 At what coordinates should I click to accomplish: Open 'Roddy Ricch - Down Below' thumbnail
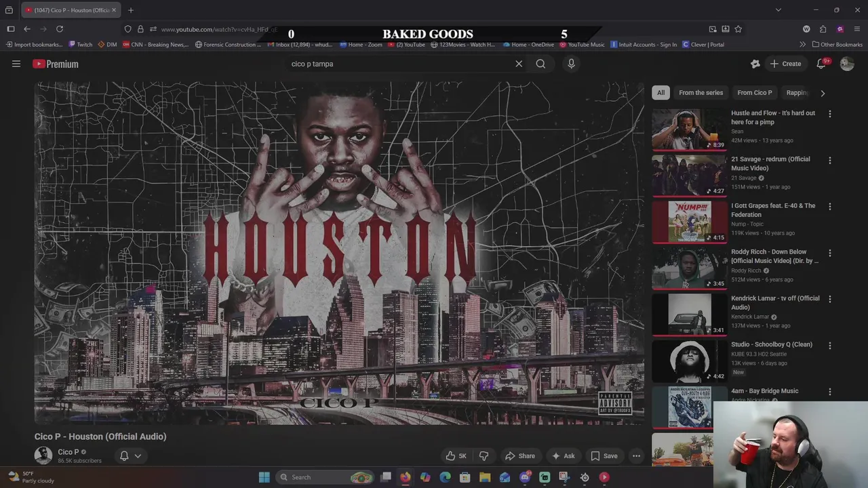689,268
